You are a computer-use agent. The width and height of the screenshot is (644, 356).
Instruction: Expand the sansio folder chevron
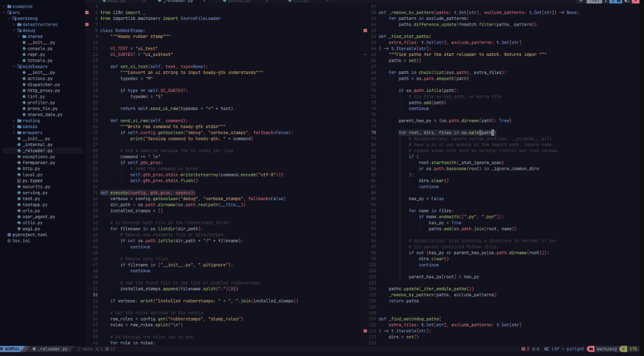pos(14,127)
